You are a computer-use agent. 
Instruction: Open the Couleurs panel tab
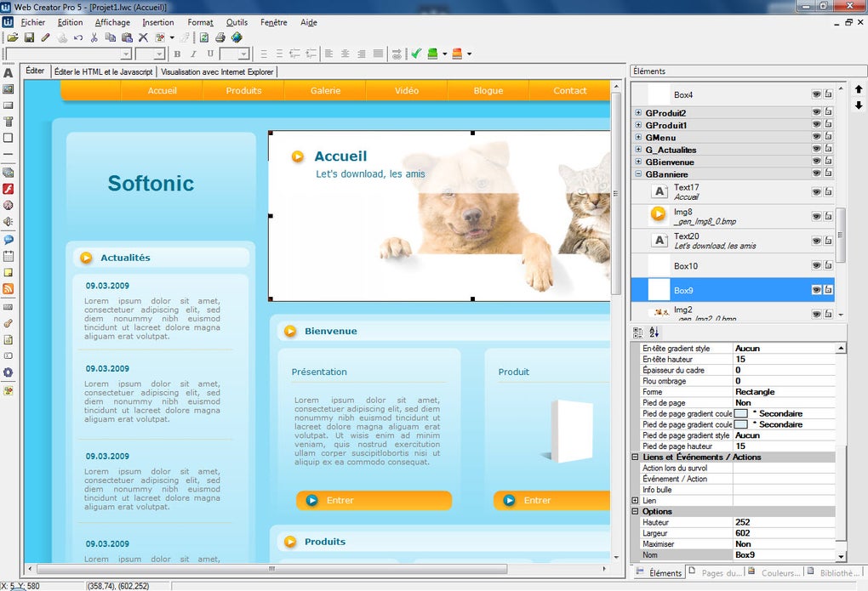[775, 573]
